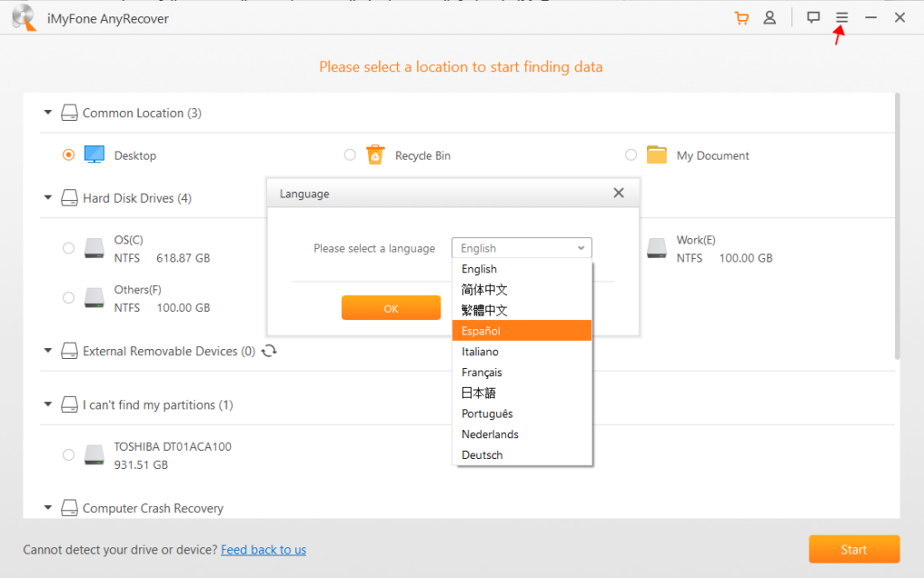Image resolution: width=924 pixels, height=578 pixels.
Task: Choose Français from the language list
Action: pyautogui.click(x=522, y=372)
